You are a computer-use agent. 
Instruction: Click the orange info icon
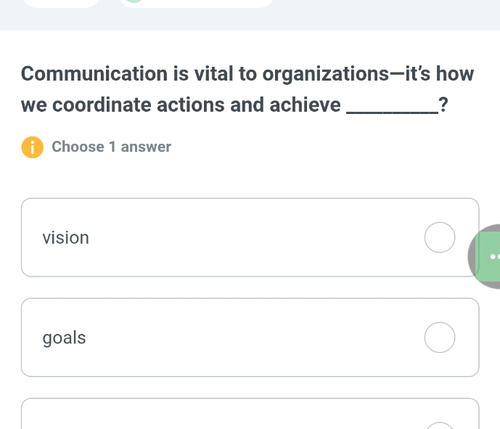(x=32, y=147)
